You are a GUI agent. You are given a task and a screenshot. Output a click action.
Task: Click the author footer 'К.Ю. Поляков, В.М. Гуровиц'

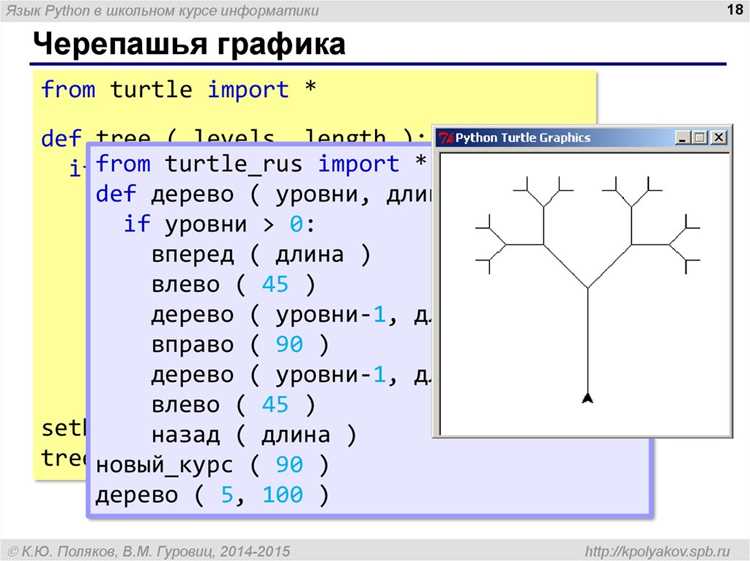[x=150, y=551]
